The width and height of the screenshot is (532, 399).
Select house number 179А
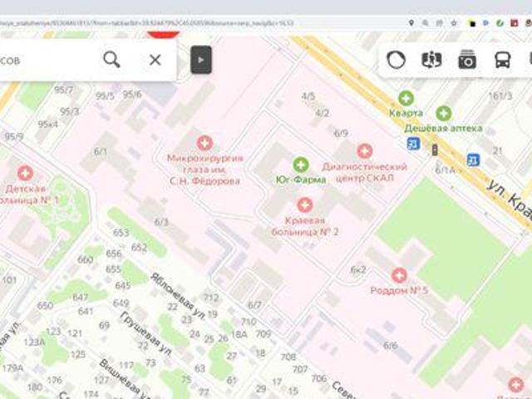tap(13, 367)
